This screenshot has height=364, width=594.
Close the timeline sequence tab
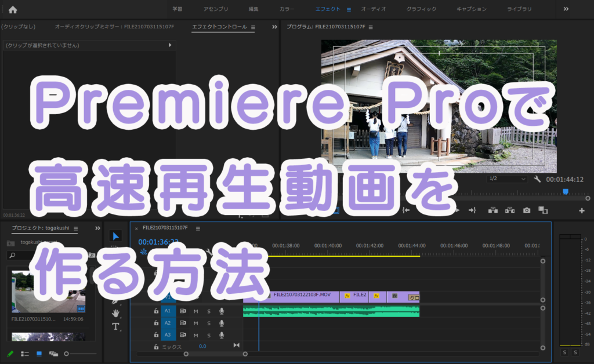tap(136, 228)
